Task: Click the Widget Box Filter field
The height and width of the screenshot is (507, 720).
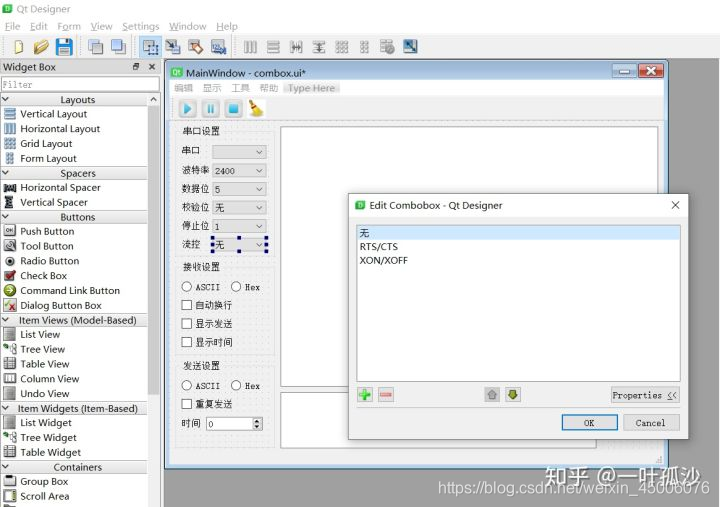Action: pos(80,84)
